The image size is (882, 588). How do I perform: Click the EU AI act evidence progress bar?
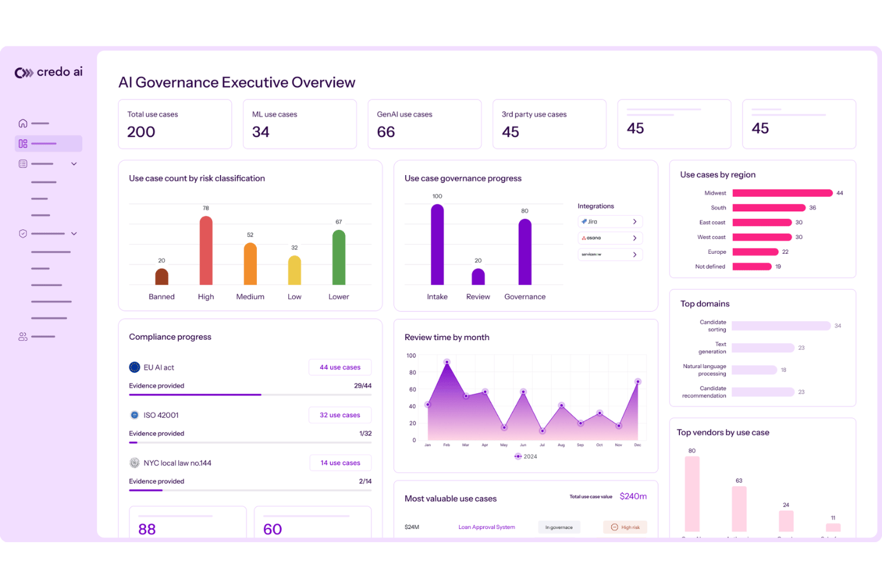click(250, 394)
